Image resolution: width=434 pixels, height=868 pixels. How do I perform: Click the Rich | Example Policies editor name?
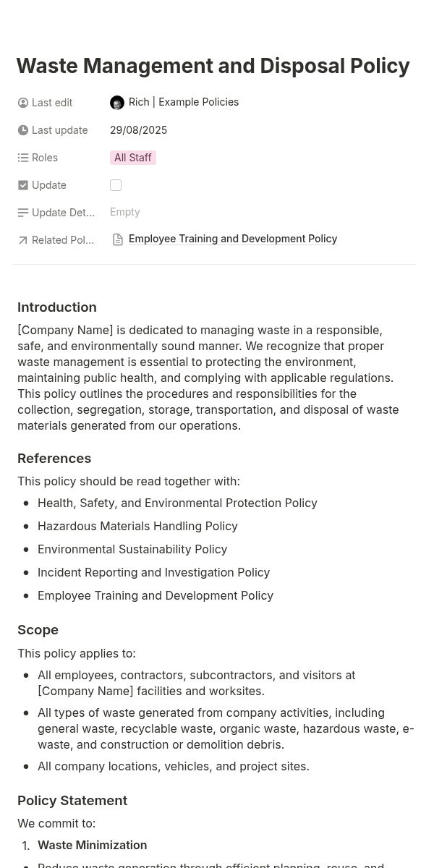(x=184, y=102)
